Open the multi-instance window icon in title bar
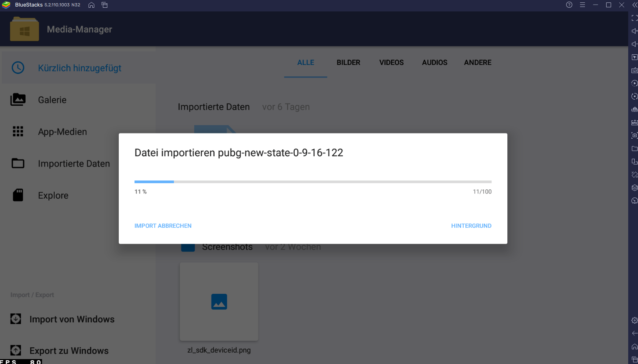Screen dimensions: 638x364 pos(104,5)
